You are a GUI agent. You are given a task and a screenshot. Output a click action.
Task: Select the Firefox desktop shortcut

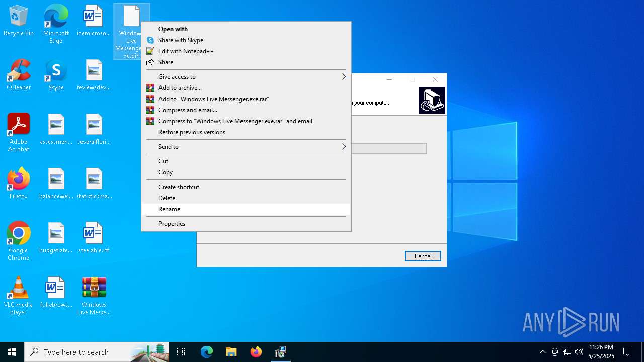point(19,184)
